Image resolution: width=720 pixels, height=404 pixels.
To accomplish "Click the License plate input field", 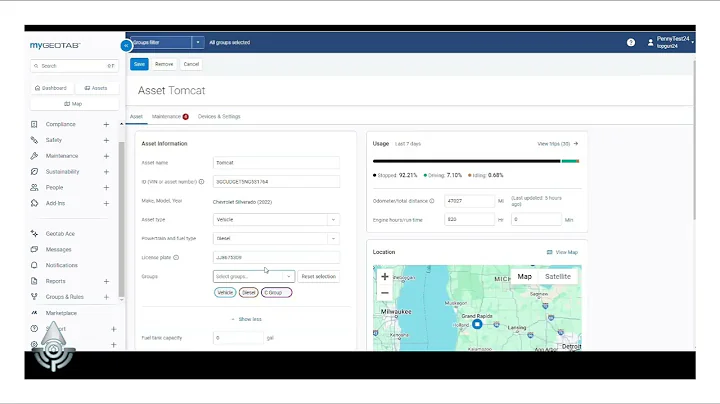I will [276, 258].
